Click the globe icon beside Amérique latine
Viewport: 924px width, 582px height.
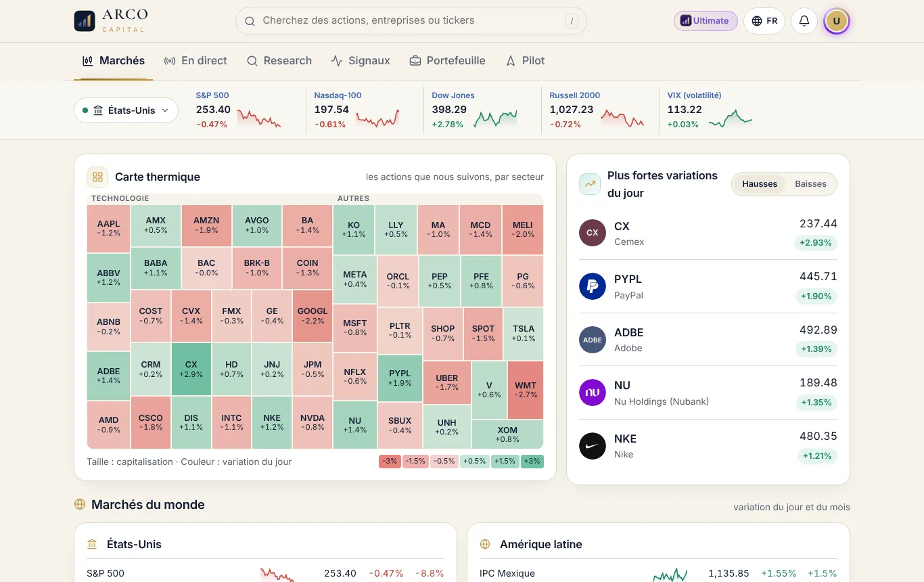485,545
